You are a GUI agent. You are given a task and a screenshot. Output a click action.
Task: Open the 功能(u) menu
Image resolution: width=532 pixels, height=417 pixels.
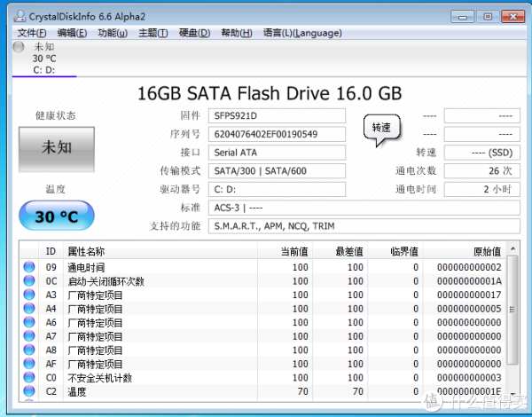[113, 33]
